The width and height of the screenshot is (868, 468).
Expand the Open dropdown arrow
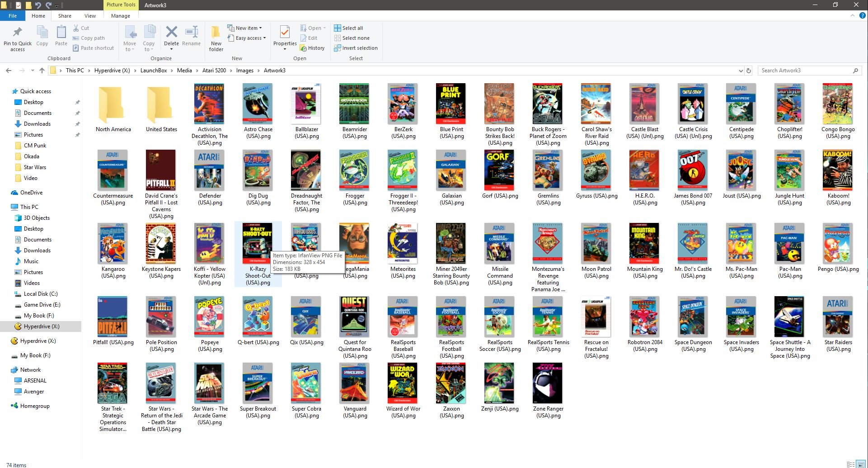point(324,28)
